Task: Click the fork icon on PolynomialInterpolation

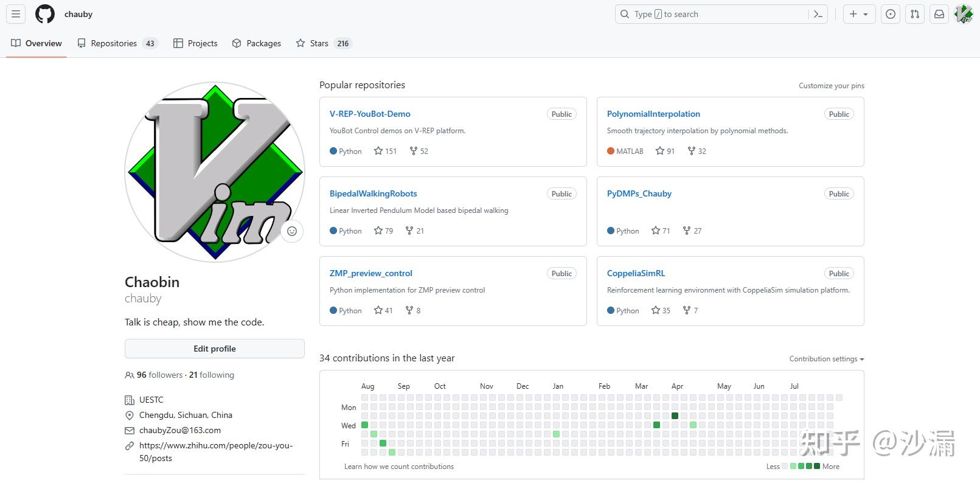Action: pos(692,151)
